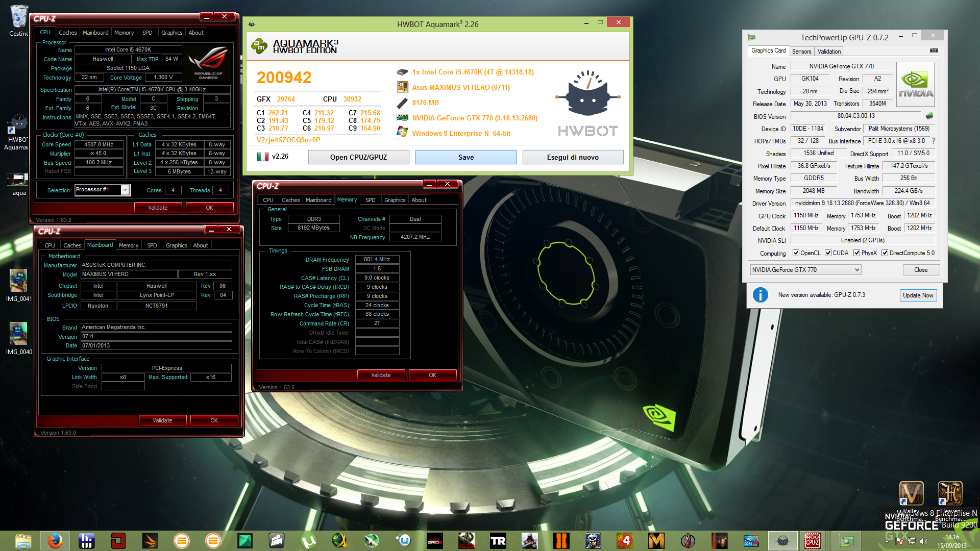The height and width of the screenshot is (551, 980).
Task: Open the HWBOT Aquamark desktop shortcut
Action: [x=17, y=133]
